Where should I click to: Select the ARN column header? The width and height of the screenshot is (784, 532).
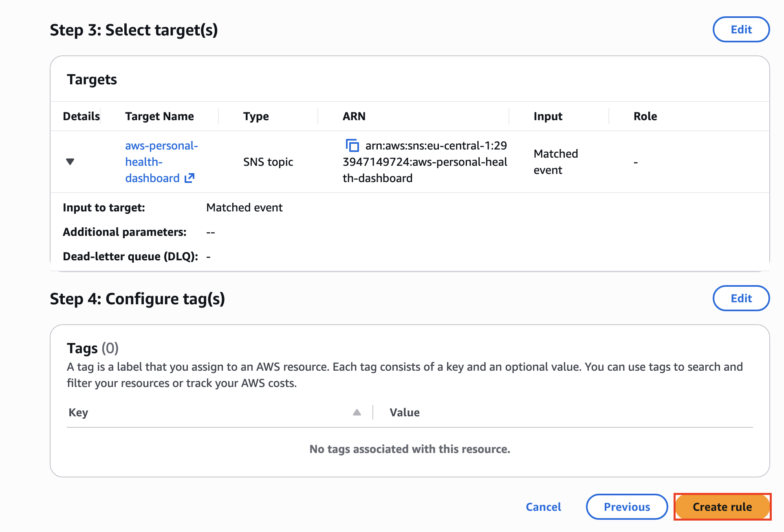(x=354, y=116)
